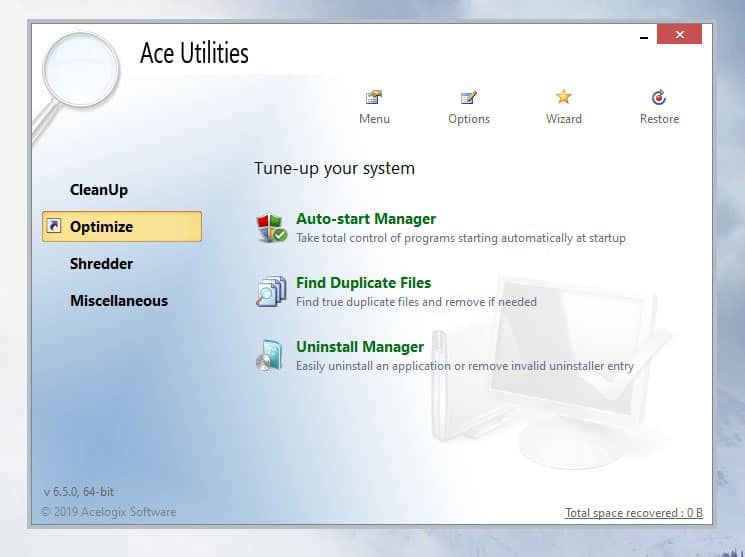Image resolution: width=745 pixels, height=557 pixels.
Task: Click '© 2019 Acelogix Software' copyright text
Action: (108, 512)
